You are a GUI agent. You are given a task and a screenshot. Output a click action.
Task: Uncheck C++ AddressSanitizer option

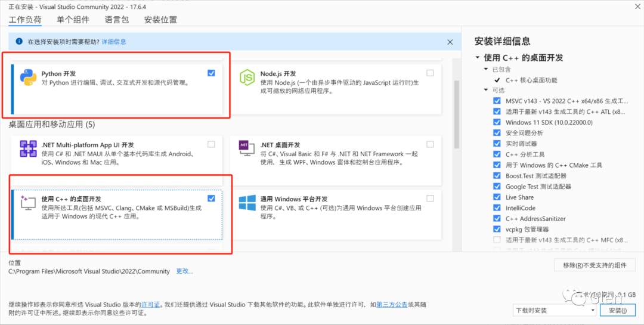(497, 218)
